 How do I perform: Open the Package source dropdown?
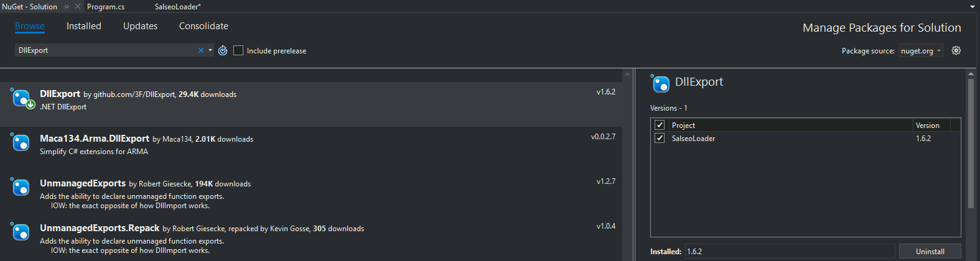(x=921, y=51)
